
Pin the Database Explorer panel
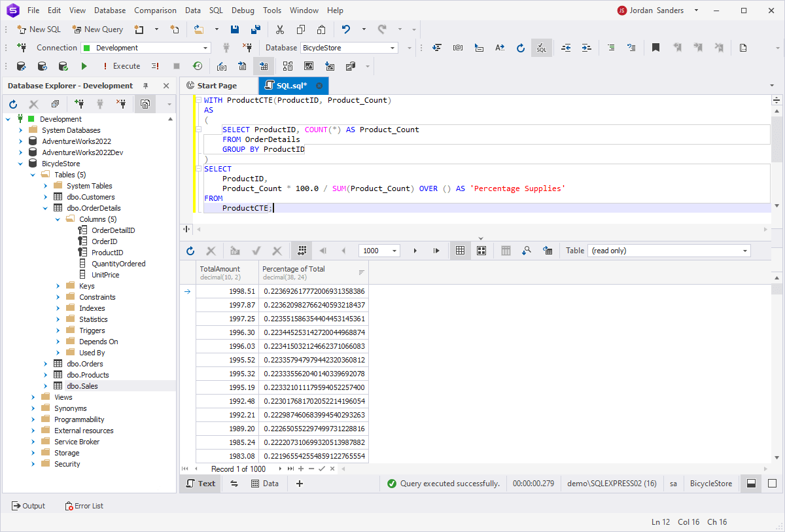pos(146,86)
